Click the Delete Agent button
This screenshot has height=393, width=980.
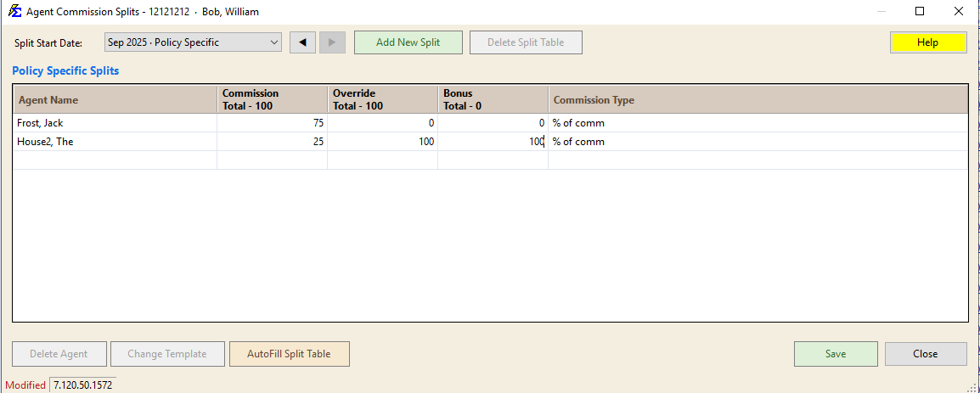59,354
